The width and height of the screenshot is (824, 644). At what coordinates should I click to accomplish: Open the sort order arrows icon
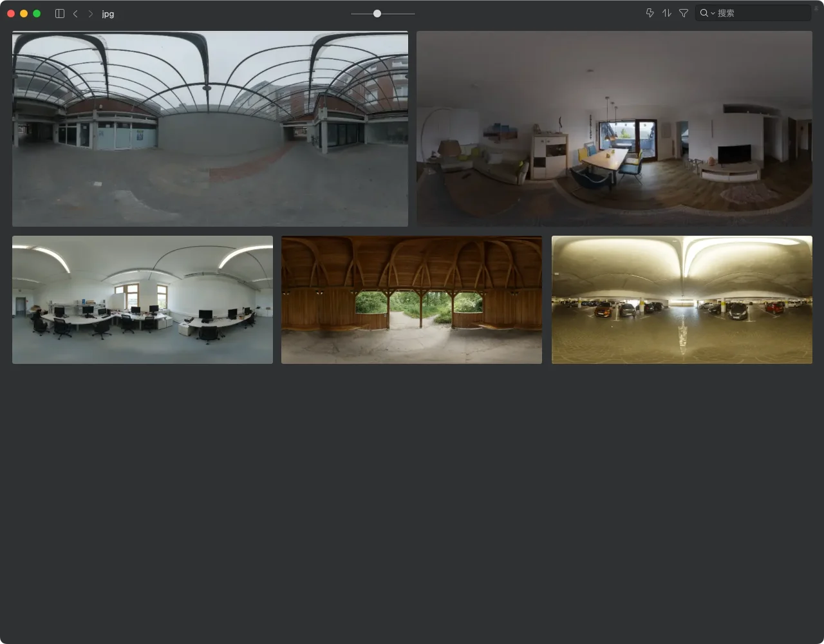point(666,13)
